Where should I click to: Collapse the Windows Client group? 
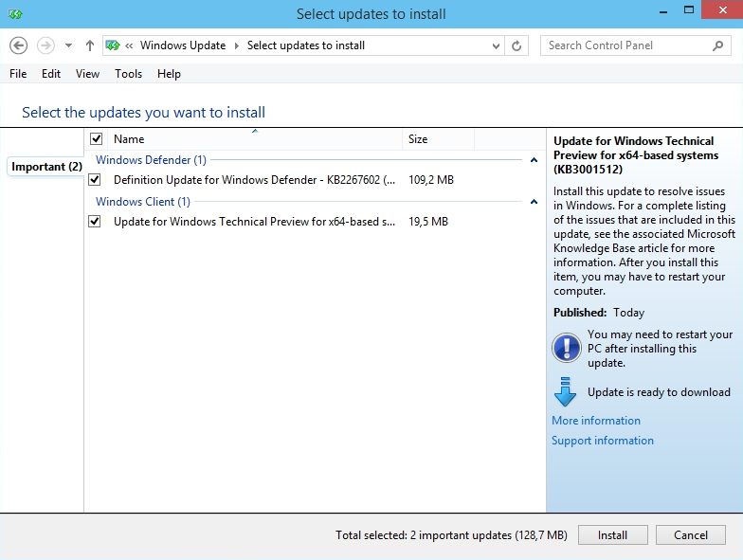pos(534,203)
